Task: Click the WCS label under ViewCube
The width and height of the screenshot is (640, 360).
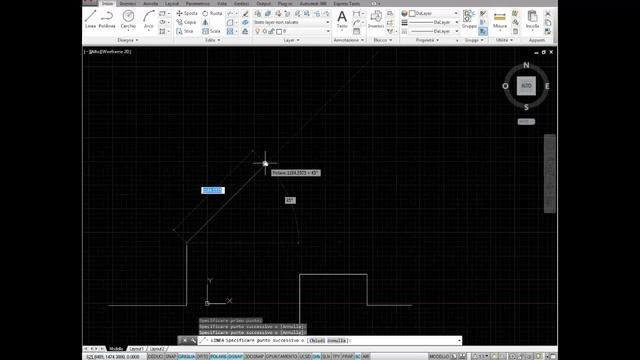Action: (526, 122)
